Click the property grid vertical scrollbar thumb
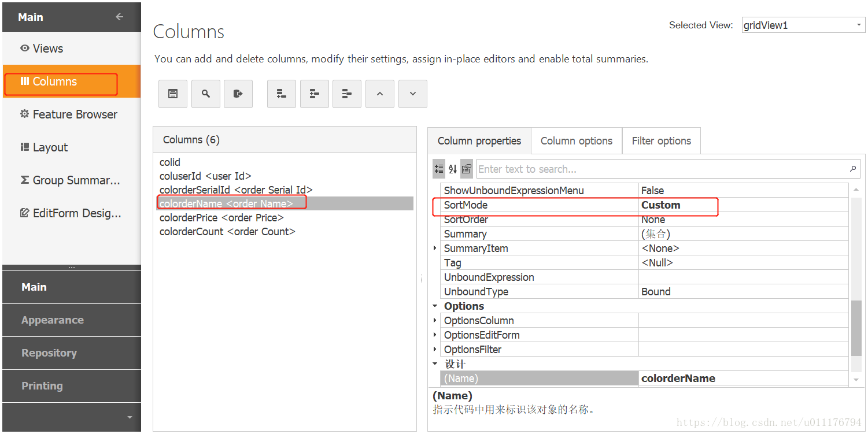This screenshot has width=868, height=434. (x=856, y=328)
